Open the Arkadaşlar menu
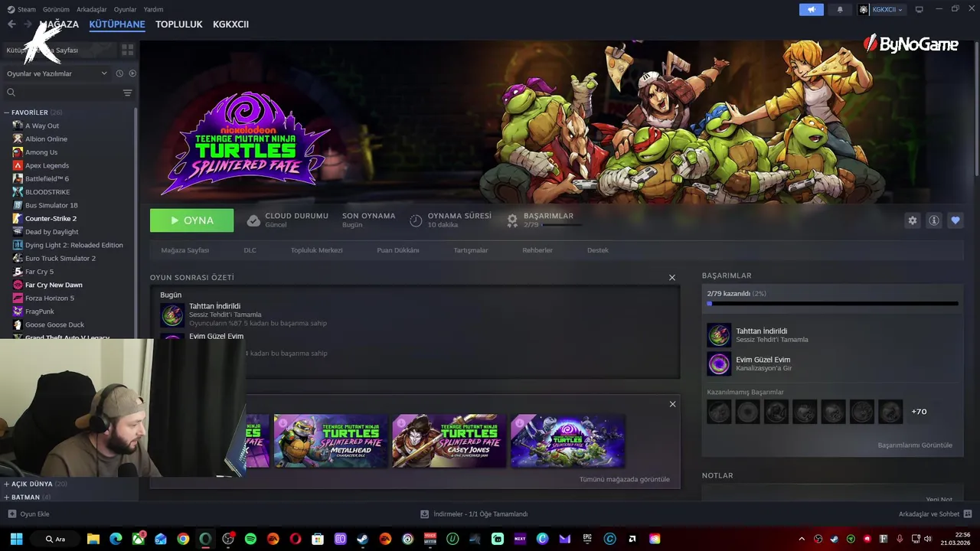Image resolution: width=980 pixels, height=551 pixels. click(92, 9)
